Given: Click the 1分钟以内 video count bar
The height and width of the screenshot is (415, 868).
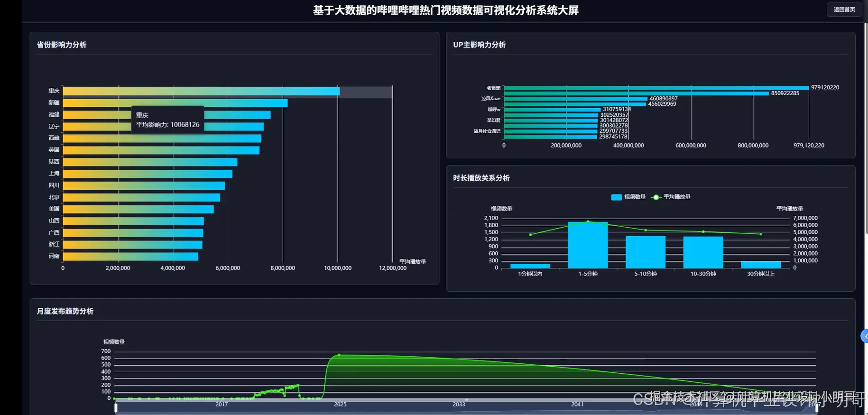Looking at the screenshot, I should (x=530, y=266).
